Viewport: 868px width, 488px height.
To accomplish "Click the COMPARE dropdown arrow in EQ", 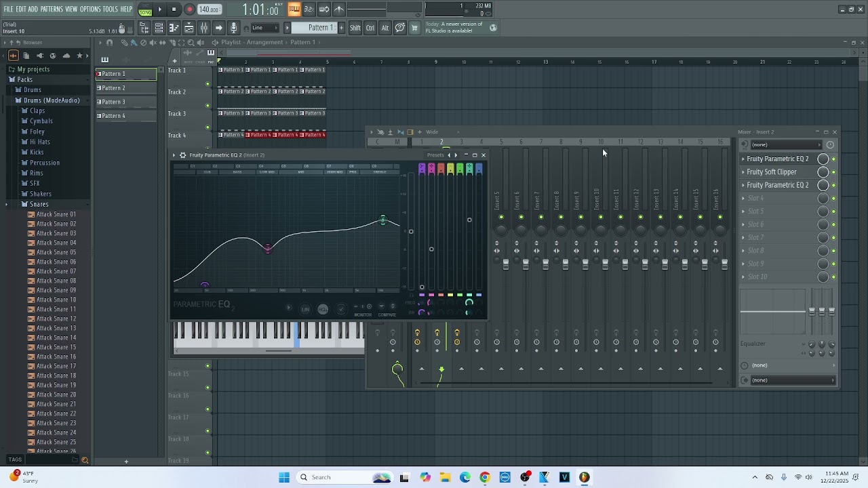I will (381, 306).
